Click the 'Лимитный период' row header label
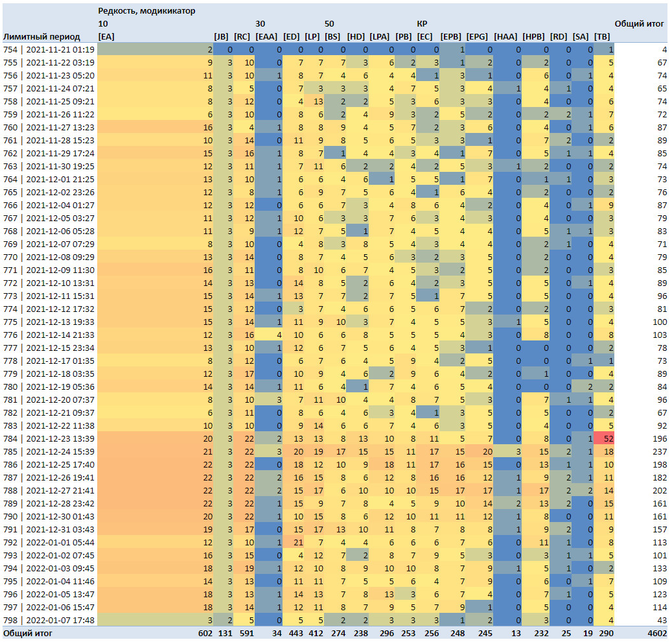 41,37
